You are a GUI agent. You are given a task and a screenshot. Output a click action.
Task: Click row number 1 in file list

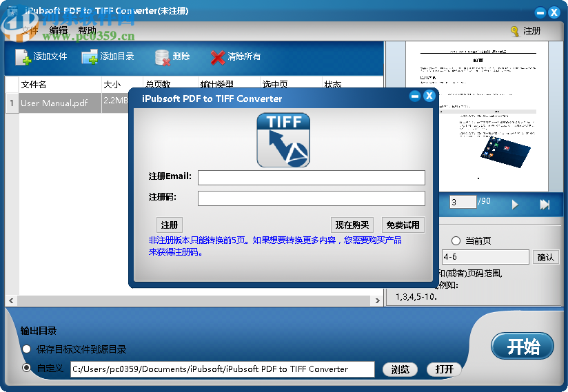click(x=12, y=103)
